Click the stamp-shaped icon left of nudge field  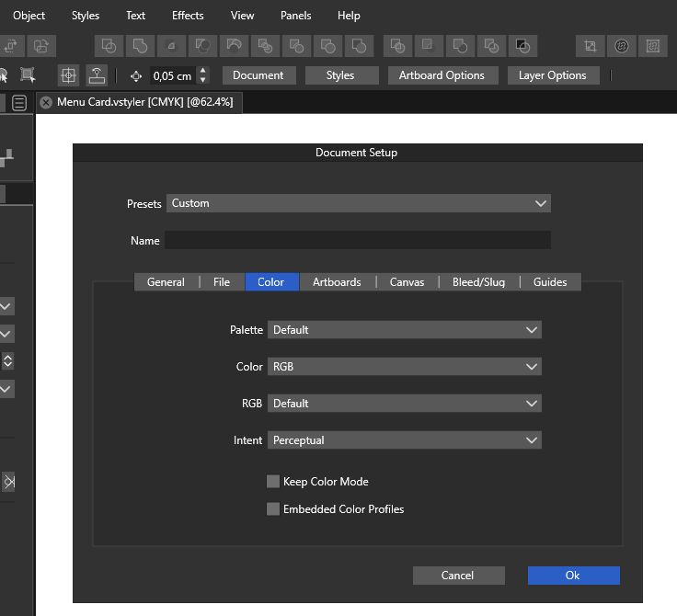coord(97,75)
